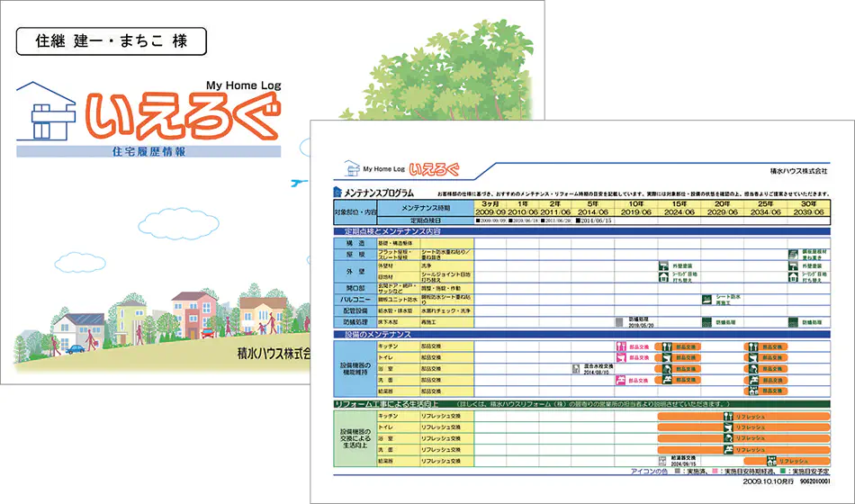Viewport: 855px width, 504px height.
Task: Click the gray 実施済 legend swatch
Action: pyautogui.click(x=677, y=472)
